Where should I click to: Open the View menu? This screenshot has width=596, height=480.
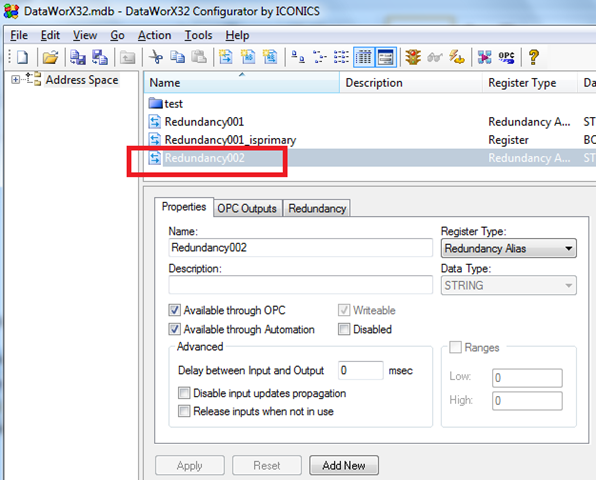pyautogui.click(x=85, y=35)
